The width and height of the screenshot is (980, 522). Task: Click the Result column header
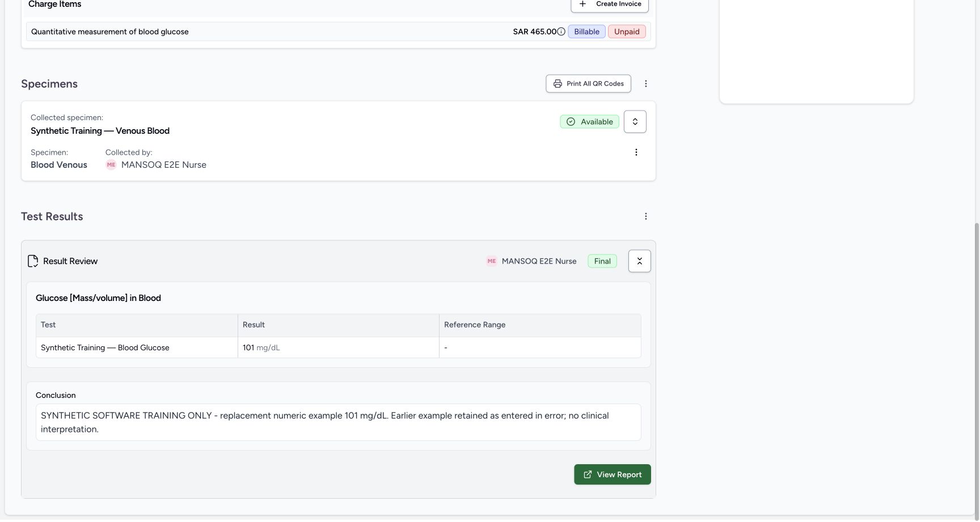tap(338, 325)
